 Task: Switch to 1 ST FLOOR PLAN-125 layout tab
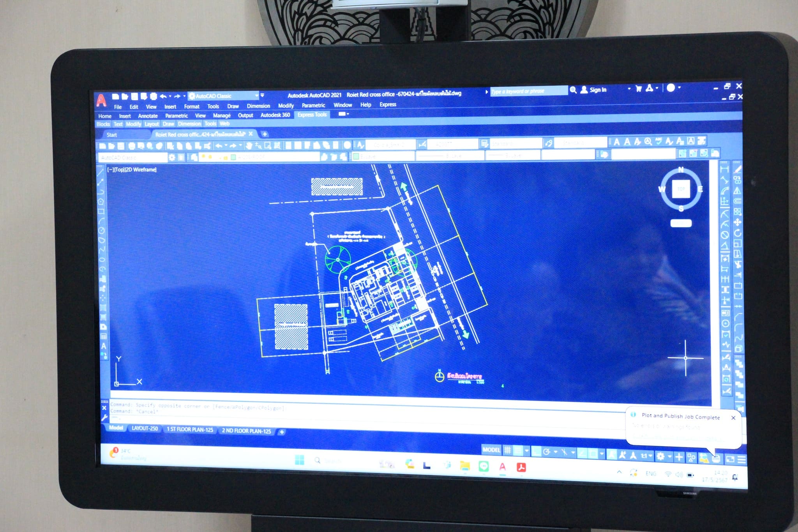pos(190,429)
